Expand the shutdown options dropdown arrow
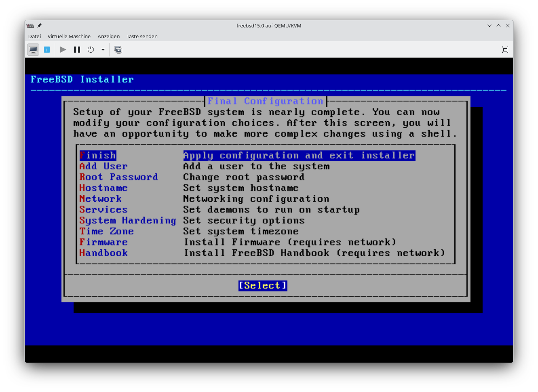Screen dimensions: 538x392 point(103,50)
